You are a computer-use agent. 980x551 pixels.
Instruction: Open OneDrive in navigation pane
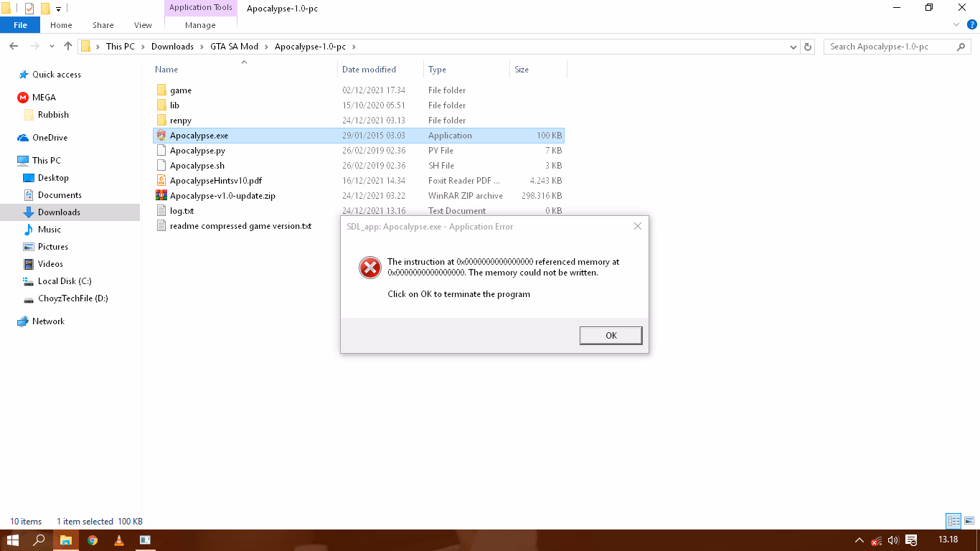[x=49, y=138]
